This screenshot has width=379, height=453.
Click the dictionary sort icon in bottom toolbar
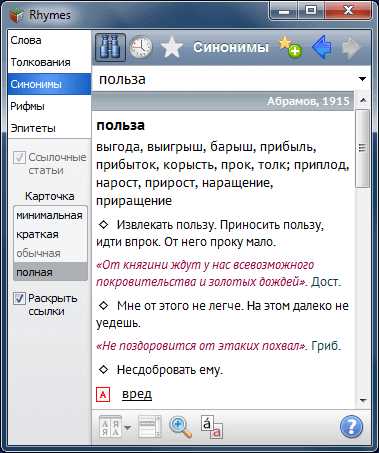click(x=110, y=426)
